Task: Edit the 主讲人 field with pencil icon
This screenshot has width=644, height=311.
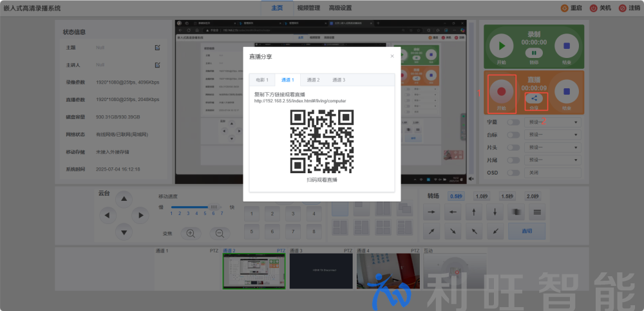Action: [x=157, y=65]
